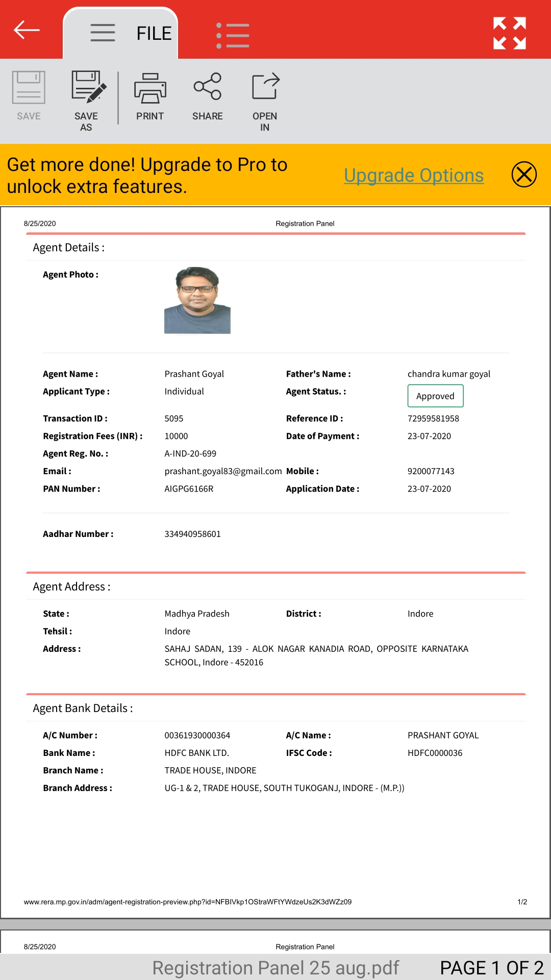Tap the Agent Address section heading

pos(71,587)
